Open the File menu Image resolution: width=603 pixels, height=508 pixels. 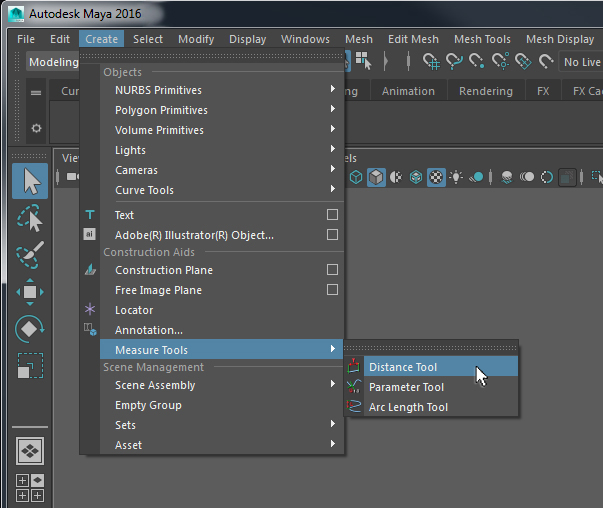26,39
